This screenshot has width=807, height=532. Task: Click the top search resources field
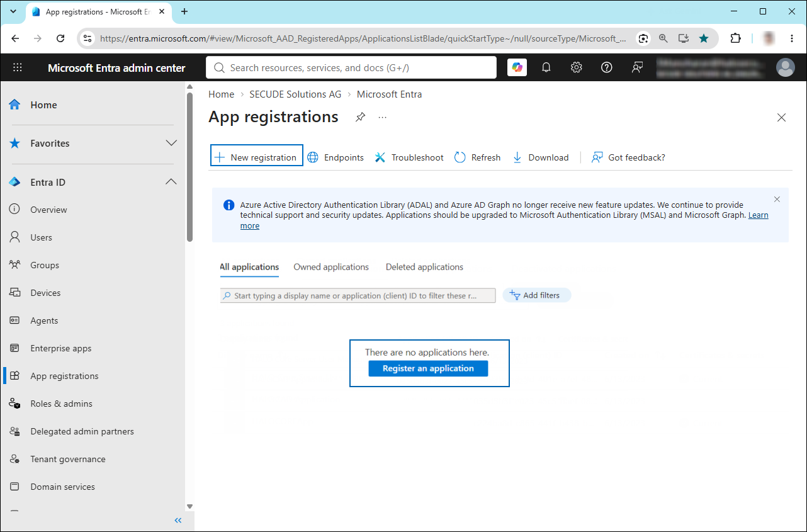pyautogui.click(x=351, y=67)
